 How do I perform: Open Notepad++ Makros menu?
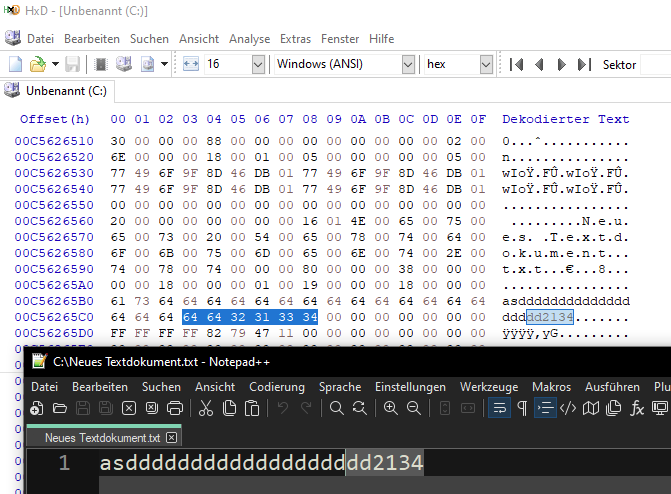552,387
